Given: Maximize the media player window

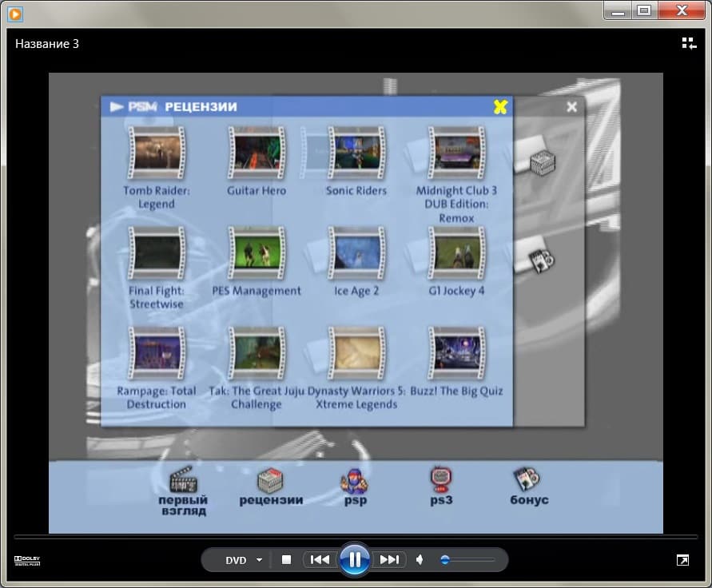Looking at the screenshot, I should [x=644, y=10].
